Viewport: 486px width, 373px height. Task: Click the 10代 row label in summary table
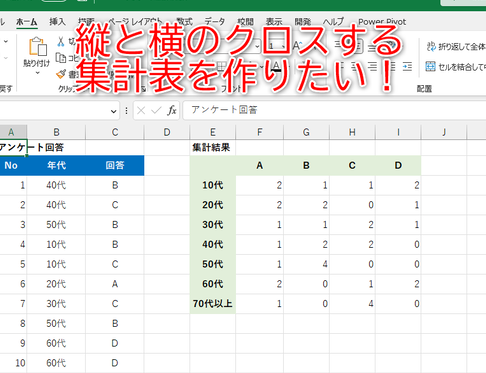[x=213, y=185]
